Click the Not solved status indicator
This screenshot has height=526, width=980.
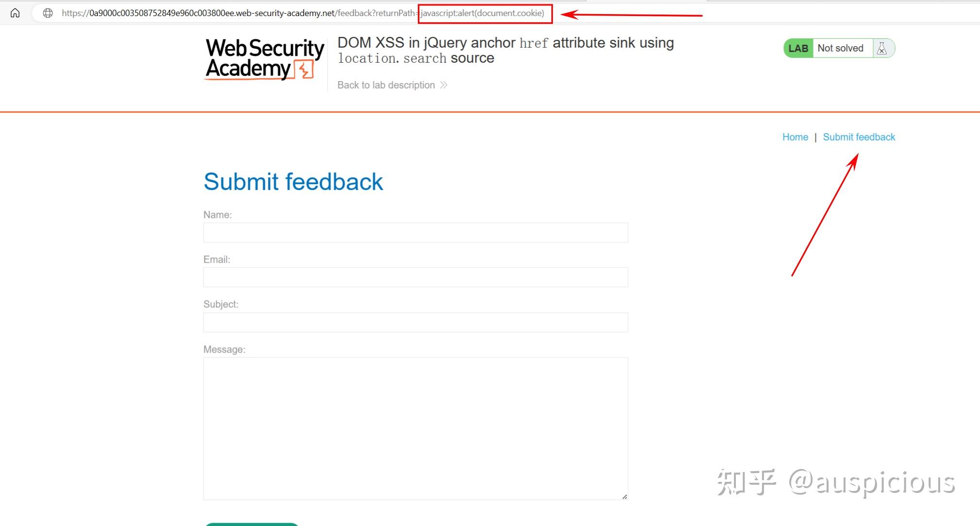(840, 48)
